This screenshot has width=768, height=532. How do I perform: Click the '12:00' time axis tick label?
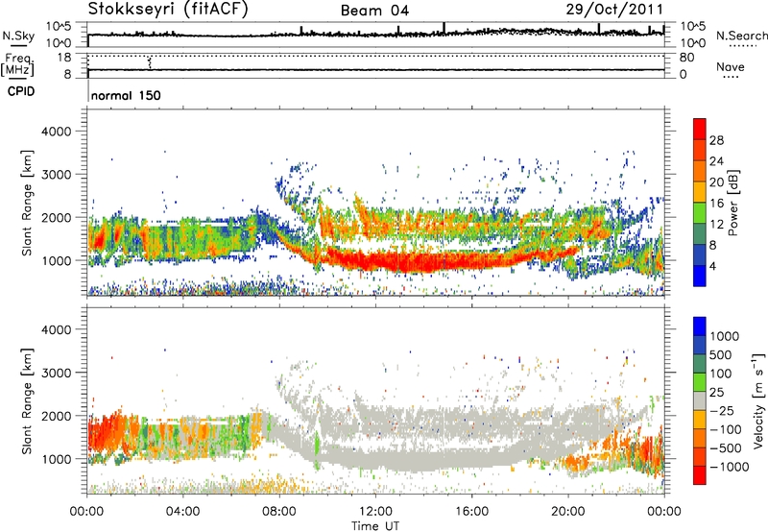tap(375, 512)
